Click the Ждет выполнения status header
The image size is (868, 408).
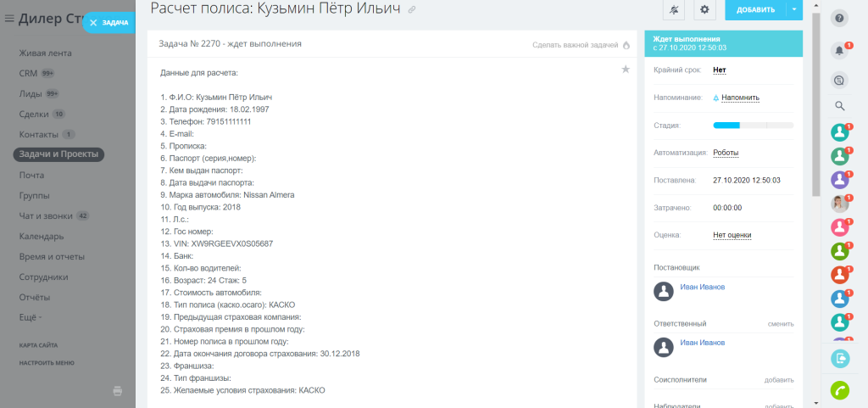[724, 43]
